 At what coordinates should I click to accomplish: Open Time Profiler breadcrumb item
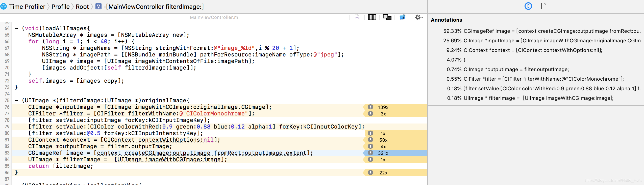[27, 7]
